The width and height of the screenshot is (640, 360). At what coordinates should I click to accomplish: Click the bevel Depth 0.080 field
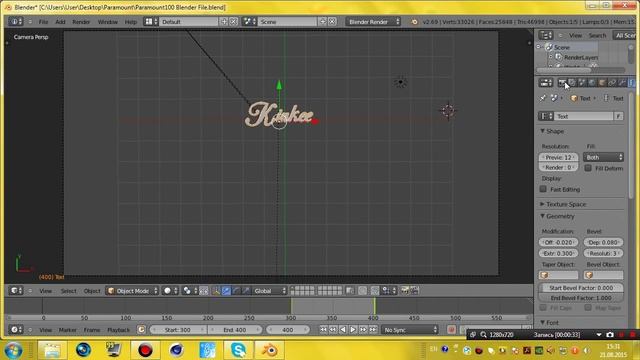(603, 242)
